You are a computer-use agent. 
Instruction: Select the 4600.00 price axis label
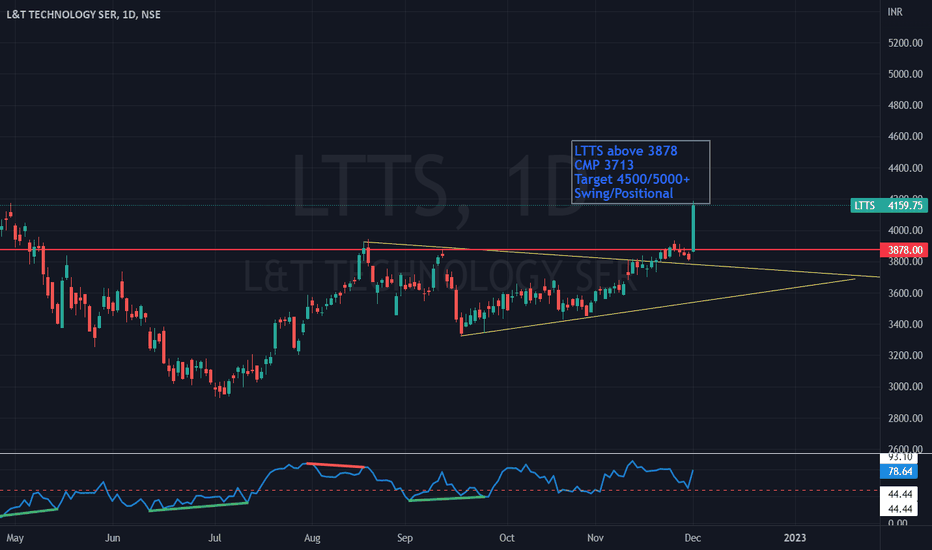pyautogui.click(x=905, y=136)
